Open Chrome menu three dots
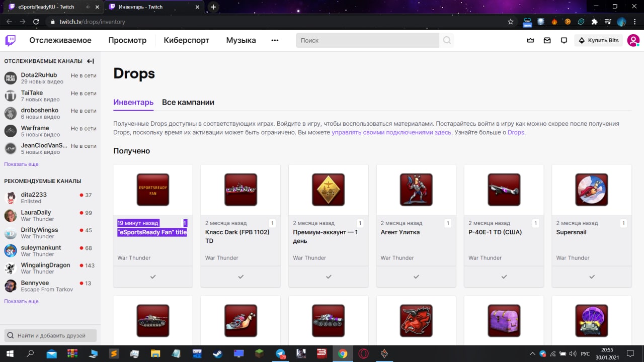The width and height of the screenshot is (644, 362). click(635, 22)
